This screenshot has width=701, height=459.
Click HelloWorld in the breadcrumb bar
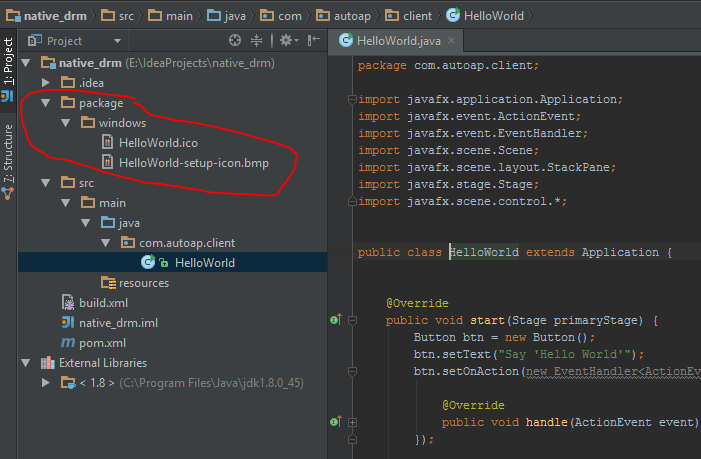[485, 16]
